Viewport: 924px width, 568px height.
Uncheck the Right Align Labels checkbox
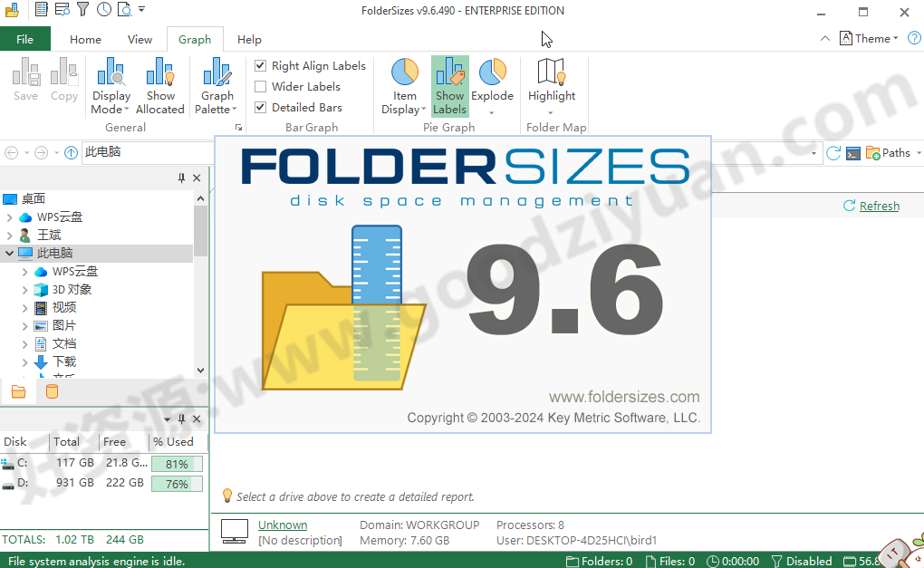[259, 65]
